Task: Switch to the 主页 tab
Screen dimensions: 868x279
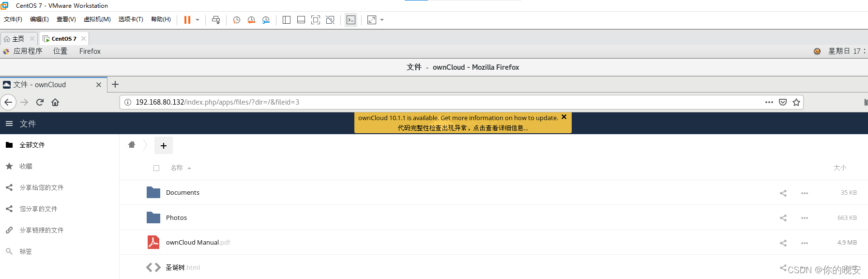Action: point(18,39)
